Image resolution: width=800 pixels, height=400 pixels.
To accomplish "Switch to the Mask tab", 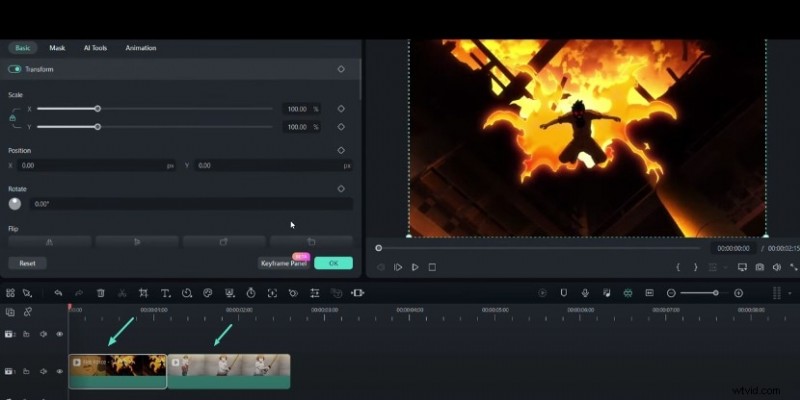I will pos(57,48).
